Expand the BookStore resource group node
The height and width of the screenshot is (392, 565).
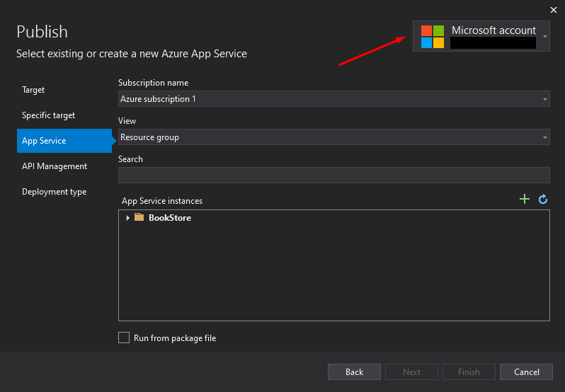click(x=127, y=218)
